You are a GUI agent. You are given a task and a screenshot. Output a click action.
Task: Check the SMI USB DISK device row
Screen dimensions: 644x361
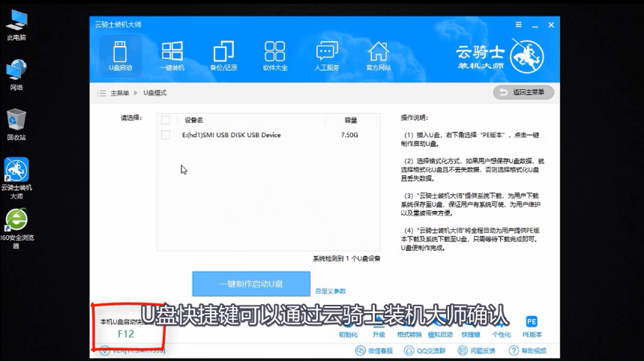(x=166, y=135)
